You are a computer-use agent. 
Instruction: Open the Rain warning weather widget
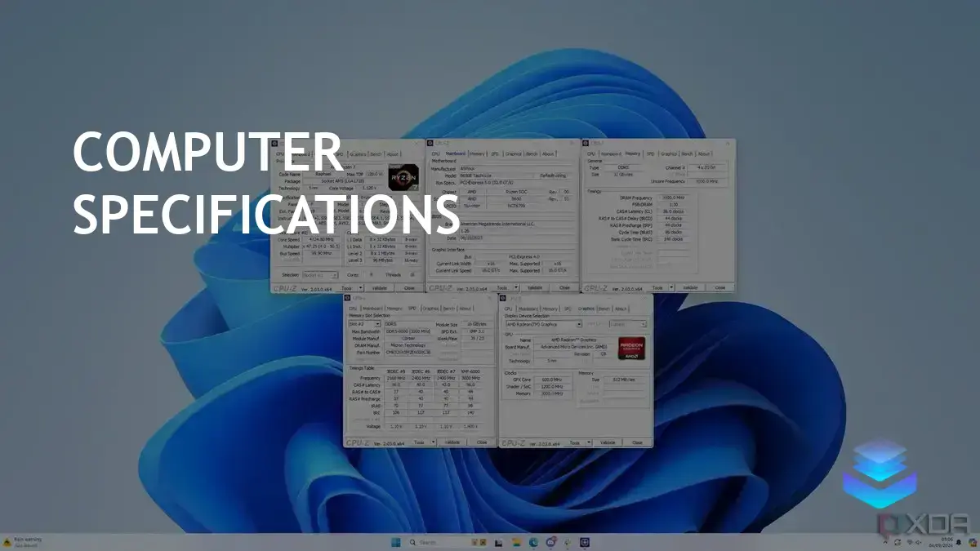tap(22, 541)
